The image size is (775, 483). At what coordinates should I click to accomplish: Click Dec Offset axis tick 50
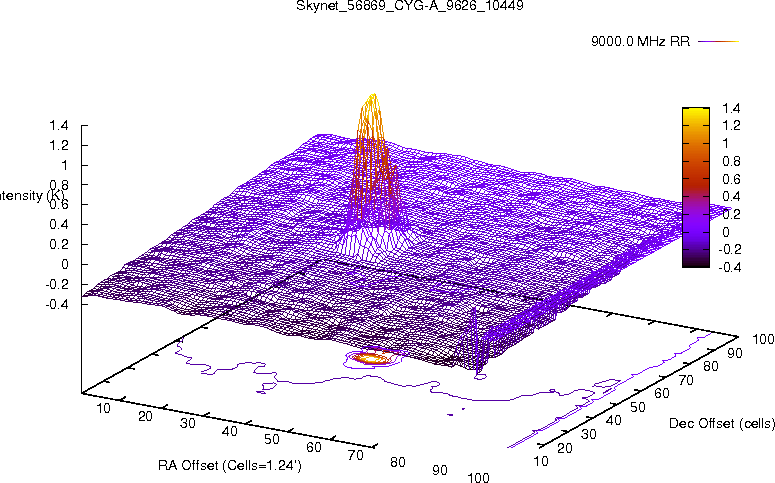pos(638,407)
